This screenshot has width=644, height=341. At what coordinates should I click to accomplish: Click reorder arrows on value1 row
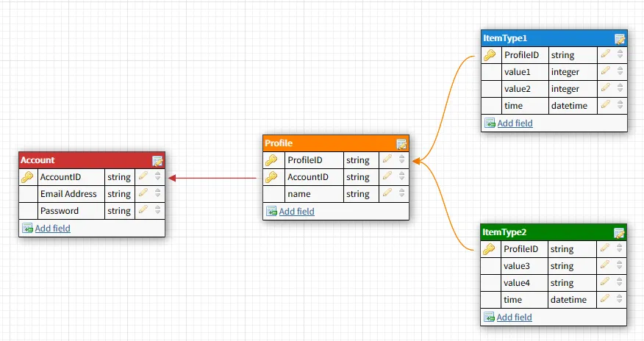[x=620, y=71]
